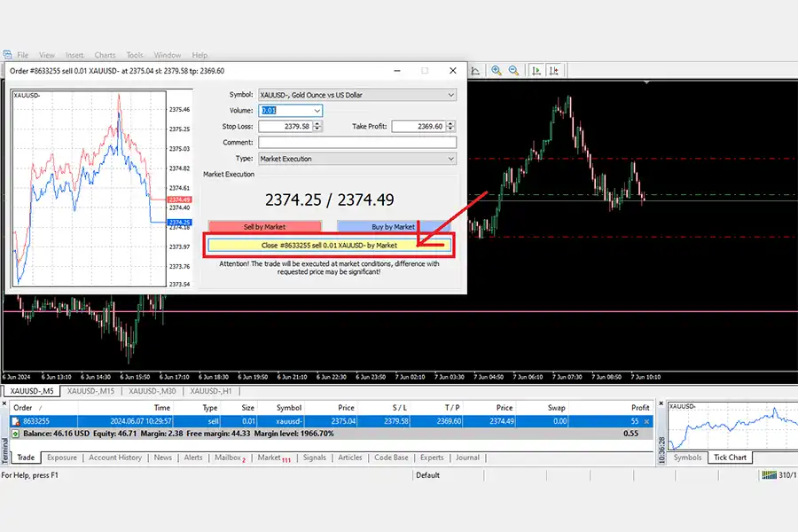798x532 pixels.
Task: Click the order icon beside 8633255
Action: coord(16,421)
